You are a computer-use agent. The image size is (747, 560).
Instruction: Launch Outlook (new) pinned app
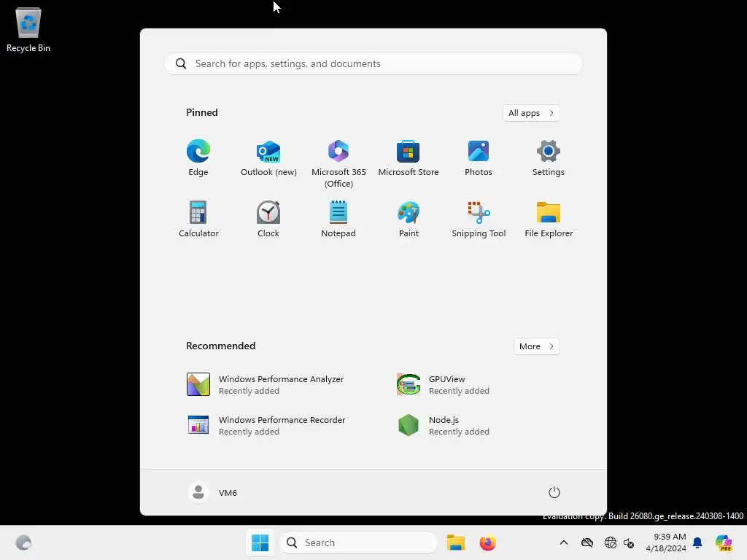pyautogui.click(x=268, y=158)
